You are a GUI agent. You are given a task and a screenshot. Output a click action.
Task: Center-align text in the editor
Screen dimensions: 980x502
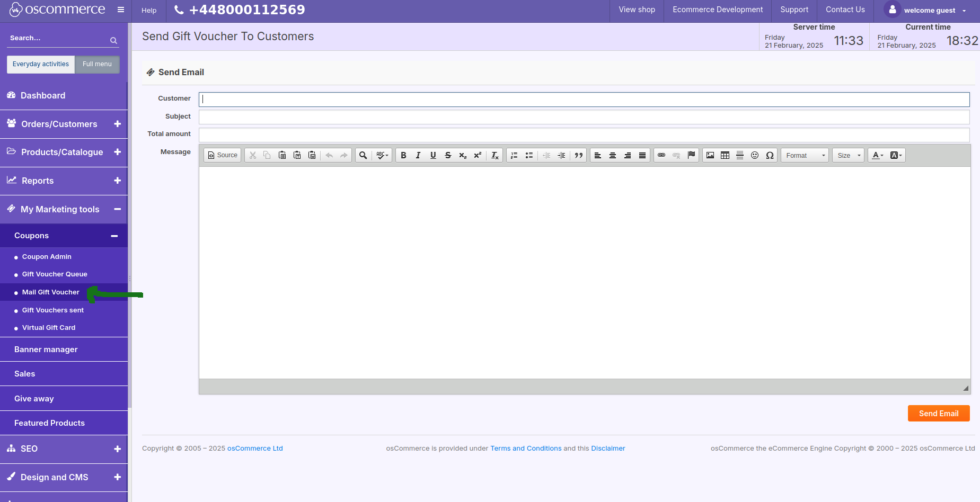click(613, 155)
